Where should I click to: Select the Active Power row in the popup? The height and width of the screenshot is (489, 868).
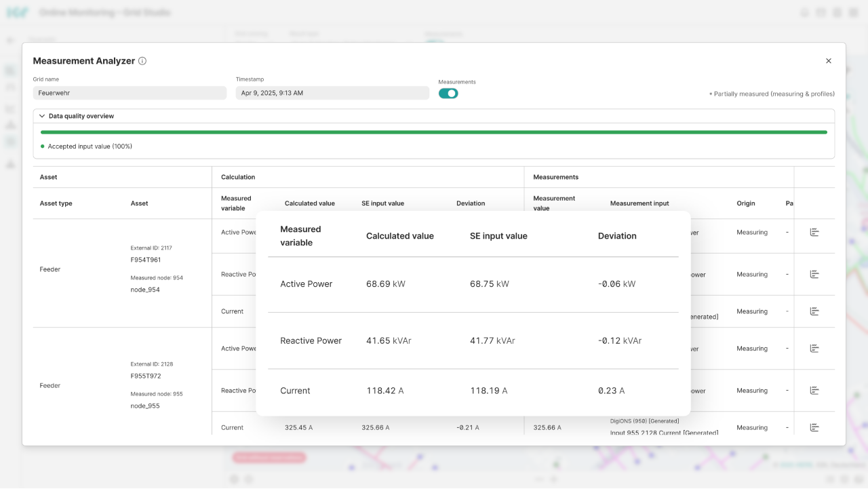tap(475, 283)
